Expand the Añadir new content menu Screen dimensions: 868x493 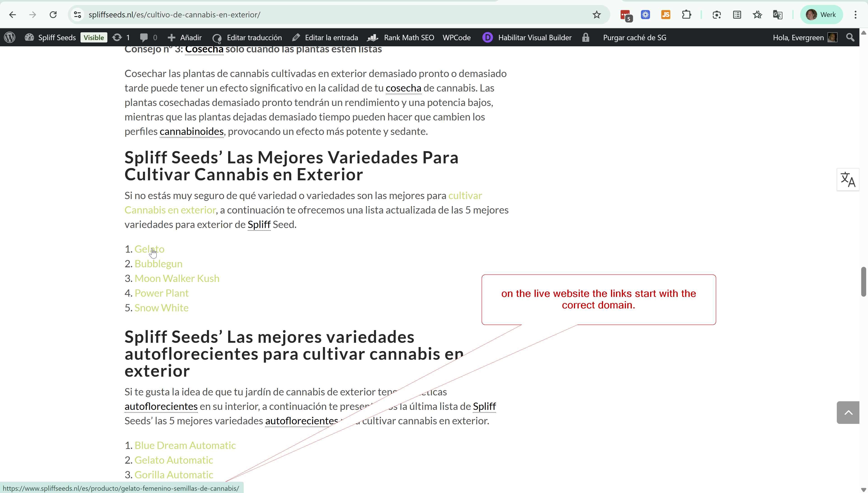click(185, 37)
